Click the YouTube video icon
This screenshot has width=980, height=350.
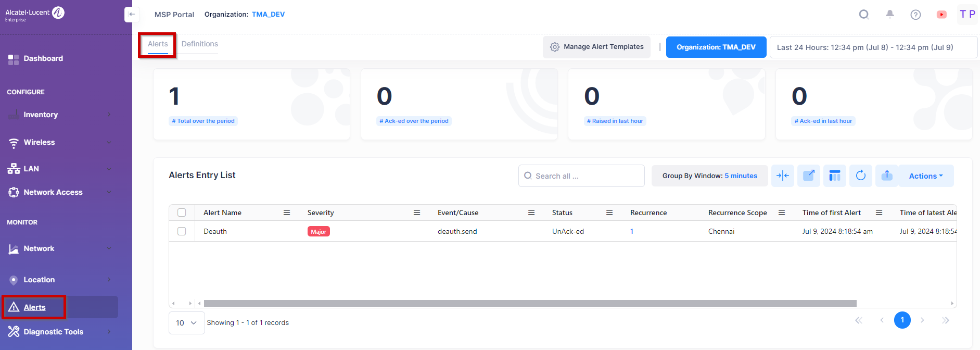[x=941, y=15]
